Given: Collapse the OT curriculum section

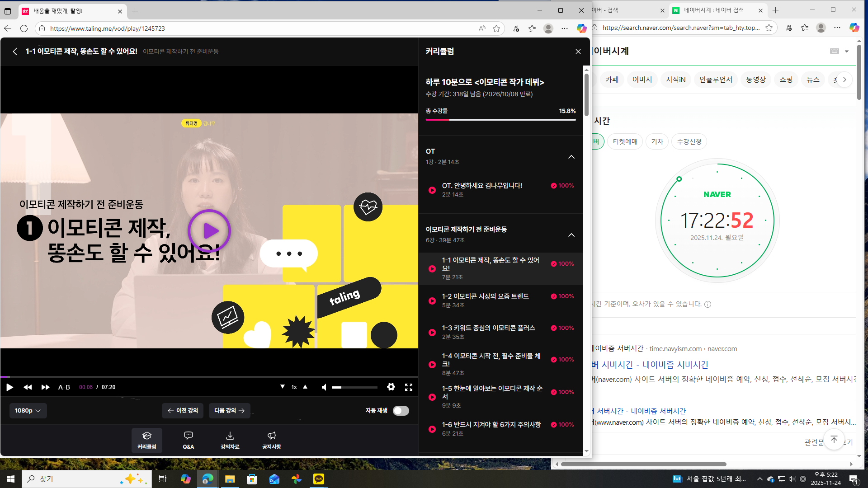Looking at the screenshot, I should 571,157.
